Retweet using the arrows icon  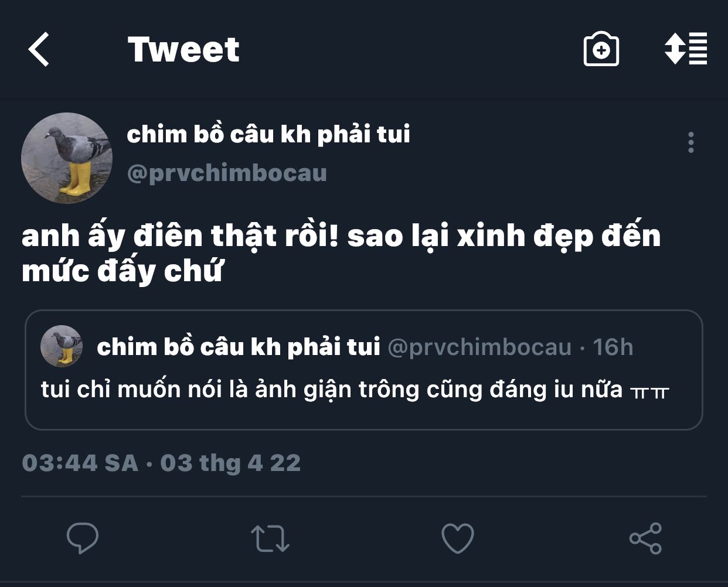(270, 538)
